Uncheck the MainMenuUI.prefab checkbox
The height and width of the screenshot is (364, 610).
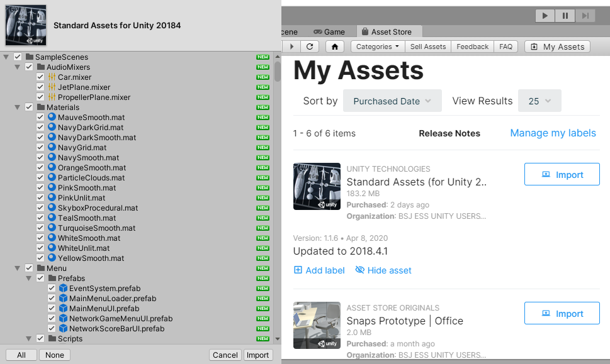[x=52, y=309]
